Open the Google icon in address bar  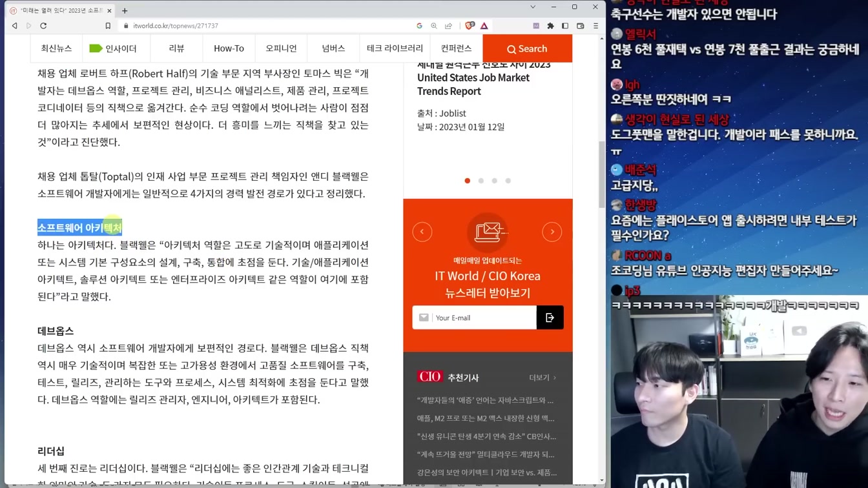(419, 26)
